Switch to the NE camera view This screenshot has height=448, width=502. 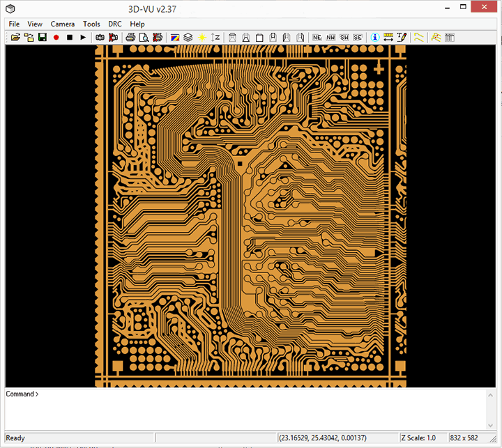317,38
